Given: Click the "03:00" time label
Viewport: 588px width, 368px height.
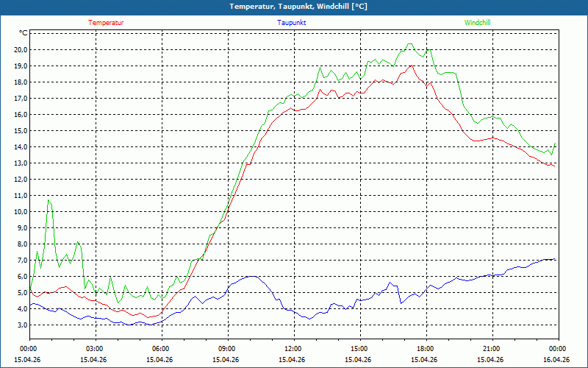Looking at the screenshot, I should coord(96,348).
